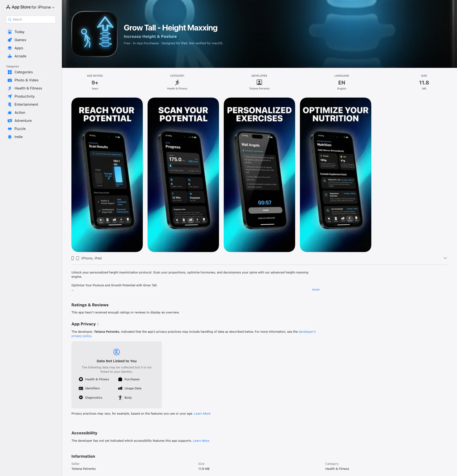Open the App Store for iPhone platform dropdown
This screenshot has width=457, height=476.
tap(30, 7)
